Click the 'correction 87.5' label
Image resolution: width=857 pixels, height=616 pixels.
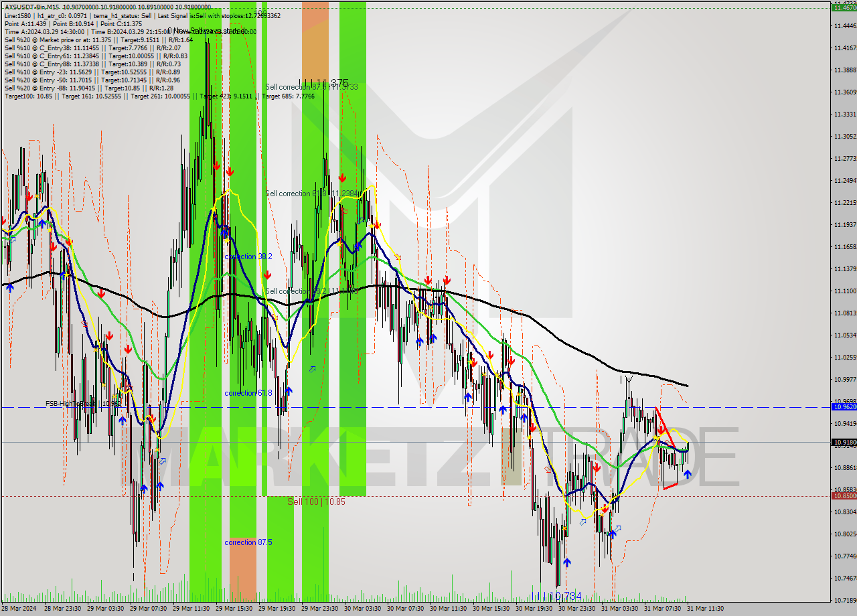249,542
